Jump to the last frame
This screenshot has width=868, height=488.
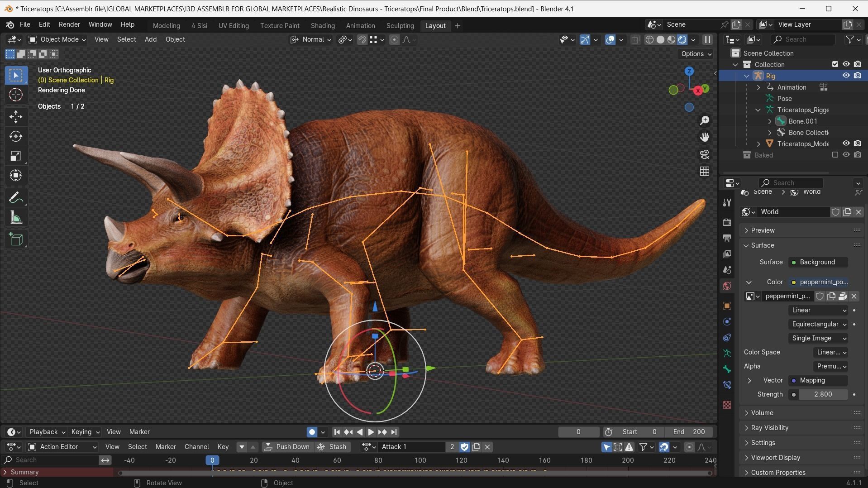point(394,432)
